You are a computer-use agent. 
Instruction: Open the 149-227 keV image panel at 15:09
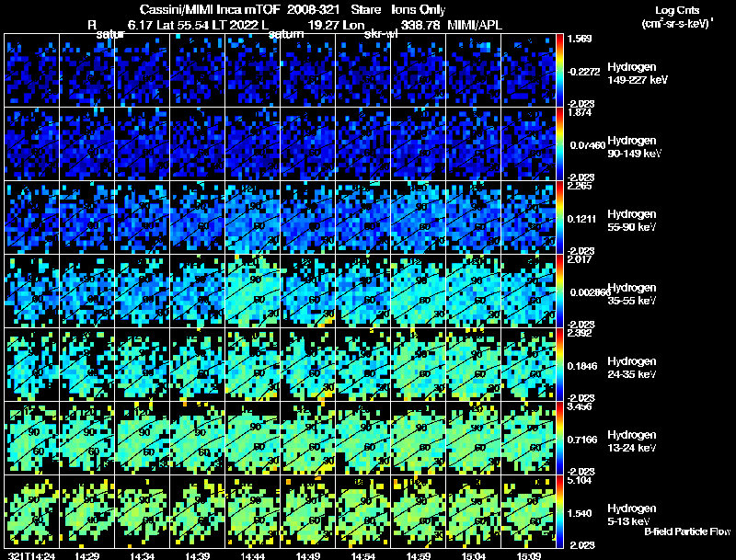tap(529, 71)
